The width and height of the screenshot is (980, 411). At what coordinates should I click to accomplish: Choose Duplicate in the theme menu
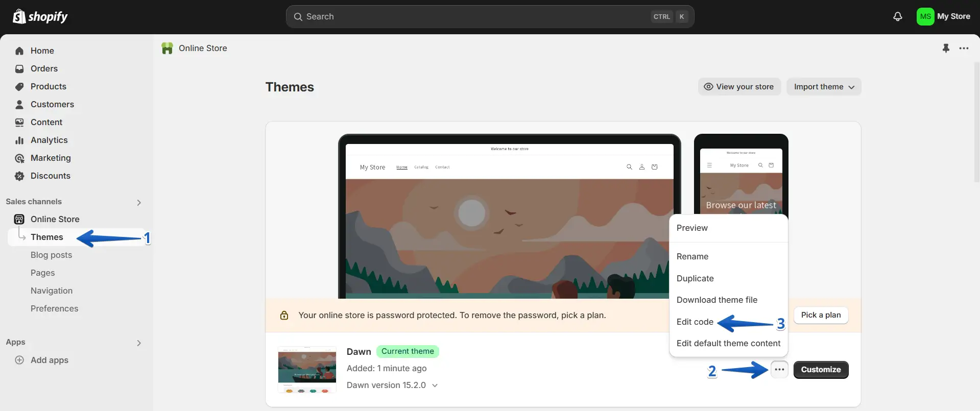(x=695, y=278)
